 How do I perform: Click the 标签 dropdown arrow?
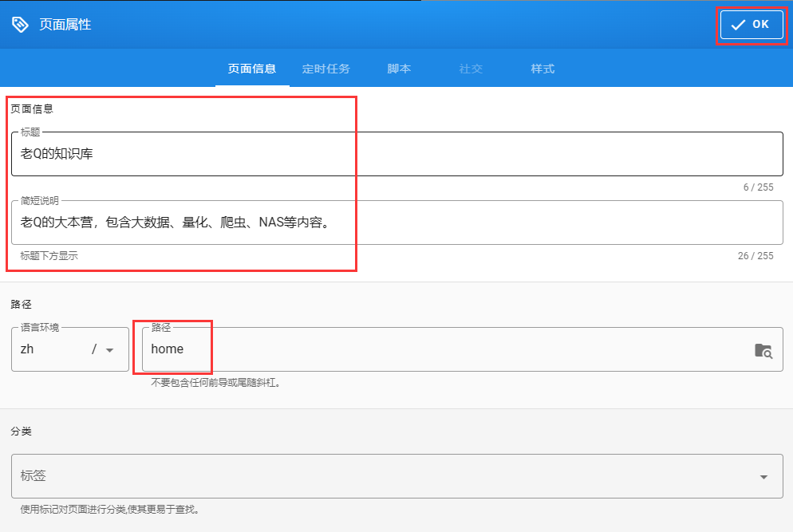pos(763,477)
